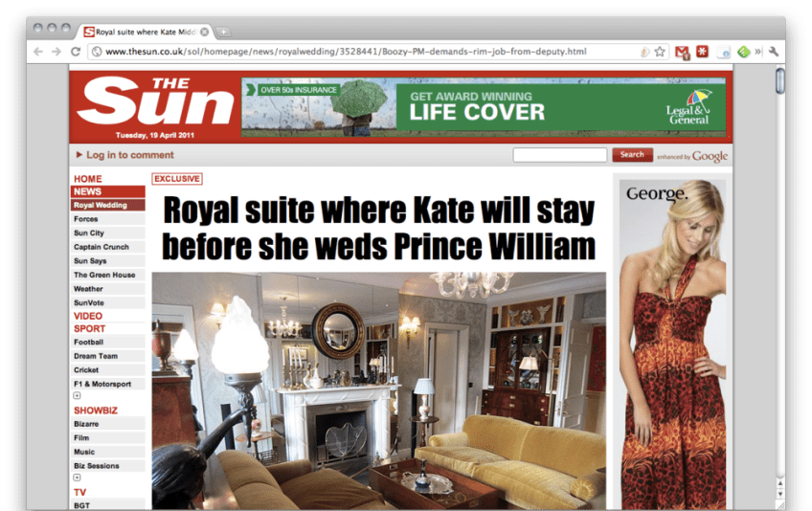Click the vertical page scrollbar thumb
Screen dimensions: 812x511
point(779,80)
